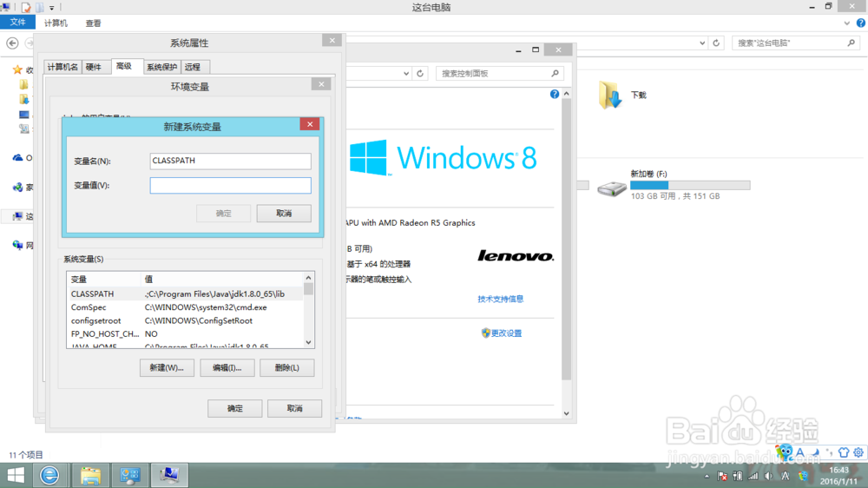Open the 文件 ribbon tab
Image resolution: width=868 pixels, height=488 pixels.
click(17, 23)
